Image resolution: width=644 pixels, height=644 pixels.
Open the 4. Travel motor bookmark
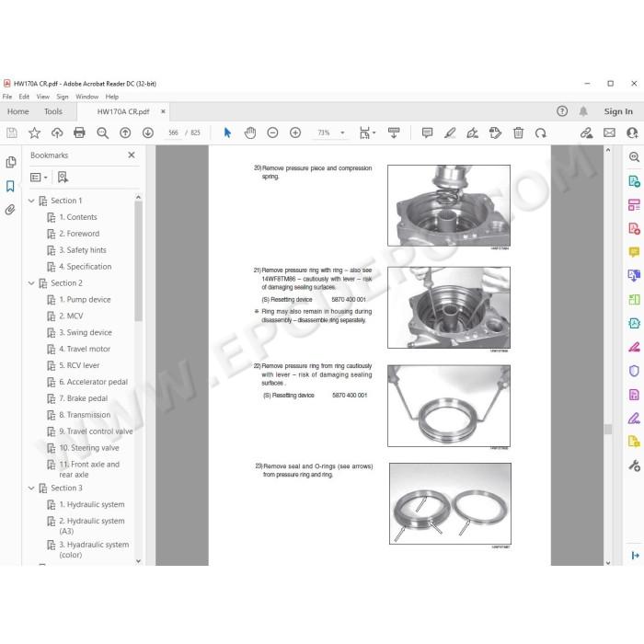(x=85, y=349)
